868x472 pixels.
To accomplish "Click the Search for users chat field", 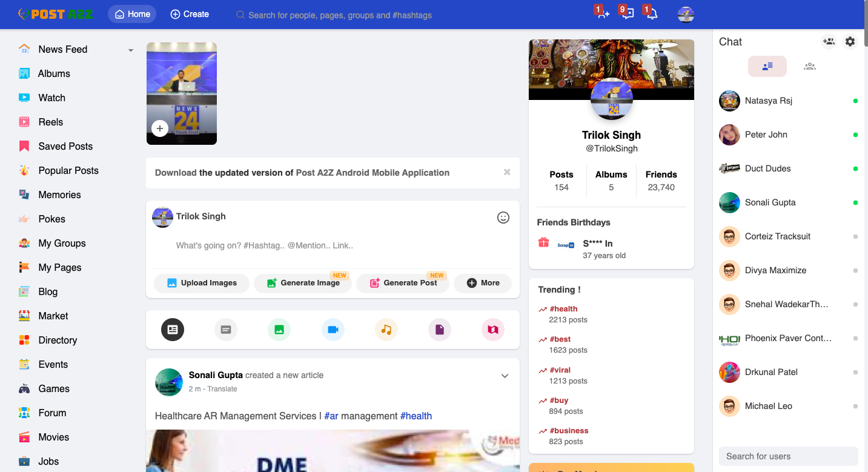I will 788,456.
